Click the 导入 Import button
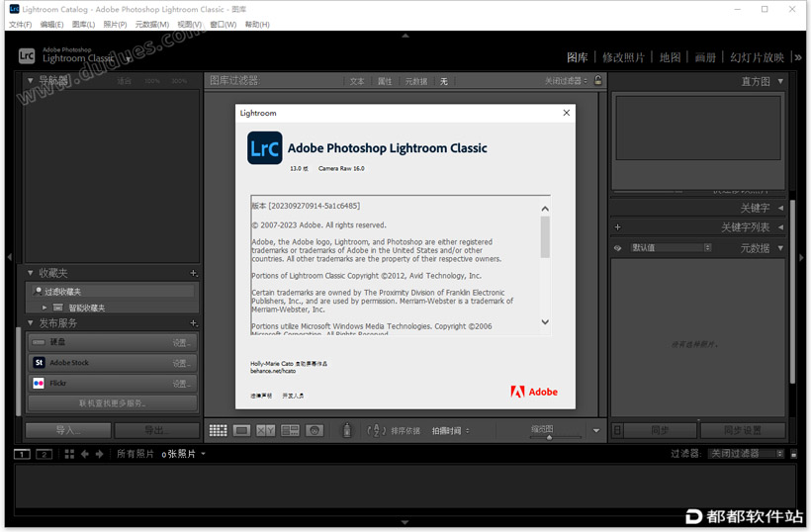The image size is (811, 532). pos(68,430)
